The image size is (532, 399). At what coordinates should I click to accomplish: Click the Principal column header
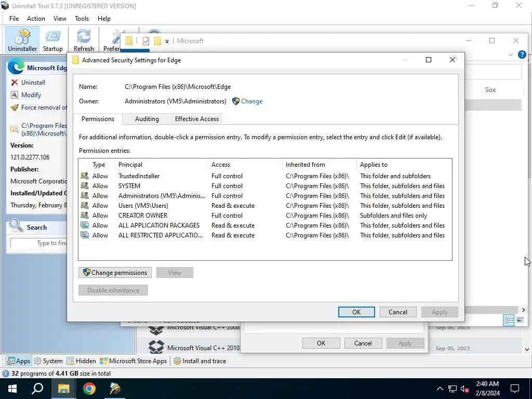162,165
